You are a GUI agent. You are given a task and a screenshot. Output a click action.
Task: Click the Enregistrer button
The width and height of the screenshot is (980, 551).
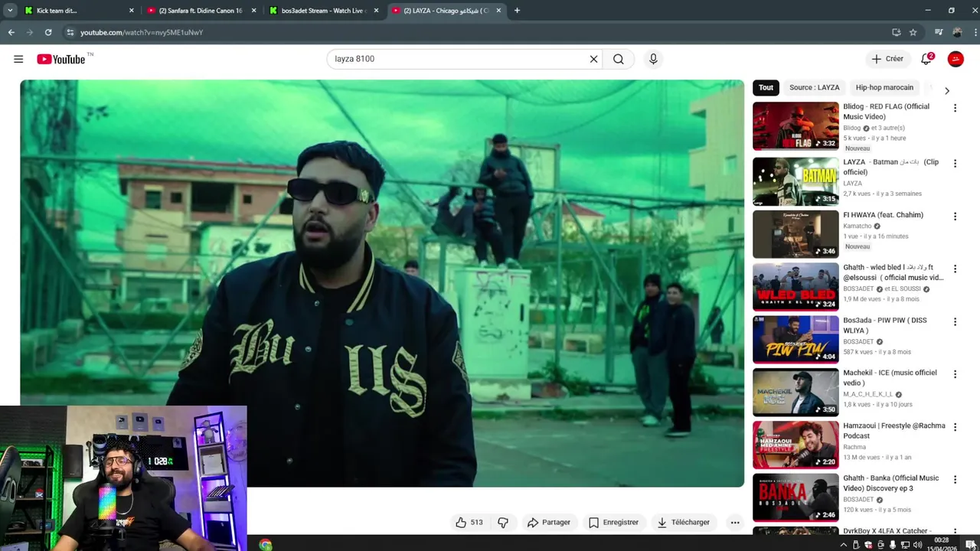[x=613, y=522]
